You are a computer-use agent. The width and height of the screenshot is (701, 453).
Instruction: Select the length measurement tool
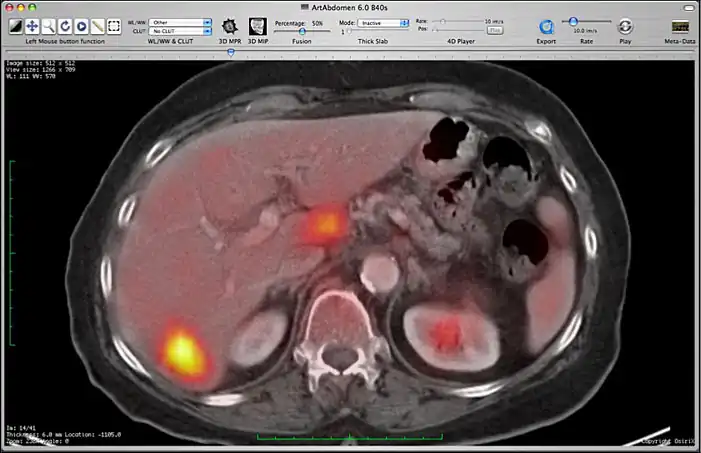pos(97,26)
